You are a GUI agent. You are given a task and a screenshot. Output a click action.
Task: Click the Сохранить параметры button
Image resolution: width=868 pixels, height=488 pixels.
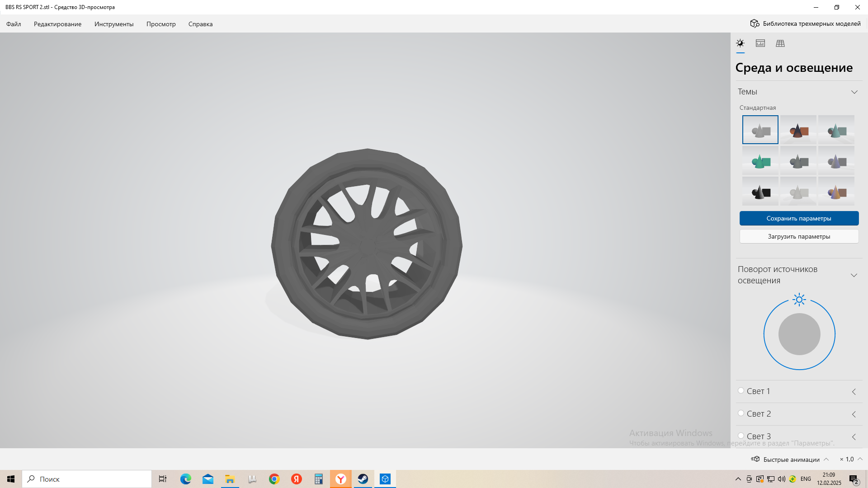coord(799,218)
